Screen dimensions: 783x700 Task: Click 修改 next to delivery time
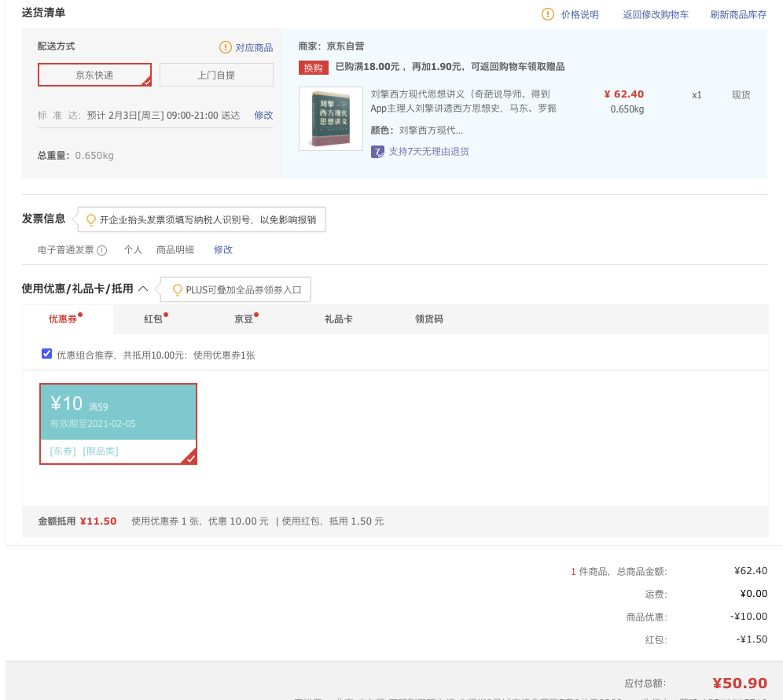pyautogui.click(x=263, y=115)
